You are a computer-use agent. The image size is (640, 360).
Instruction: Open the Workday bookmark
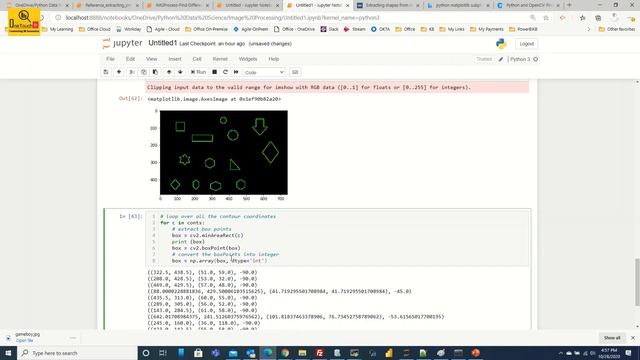(128, 29)
